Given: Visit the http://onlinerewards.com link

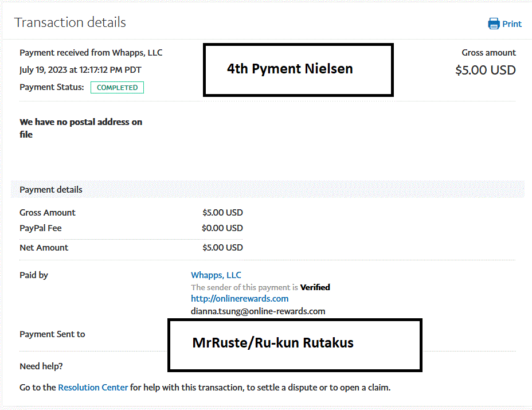Looking at the screenshot, I should [240, 299].
